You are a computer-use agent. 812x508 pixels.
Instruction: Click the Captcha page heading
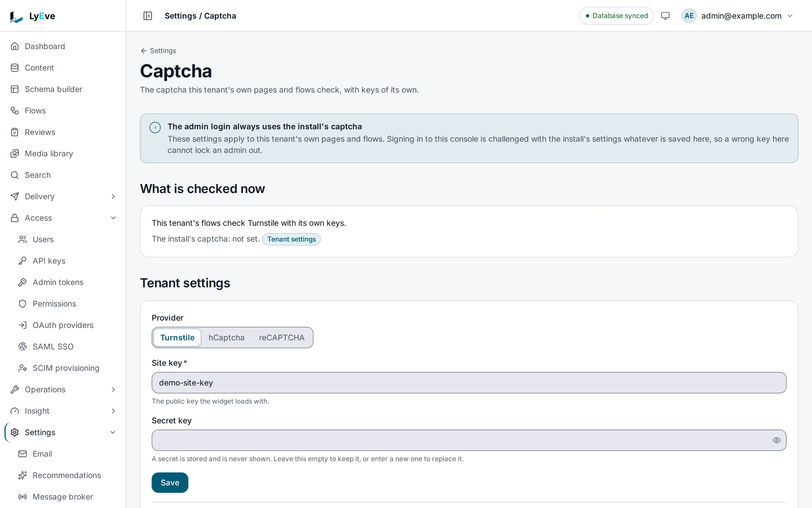pyautogui.click(x=176, y=71)
